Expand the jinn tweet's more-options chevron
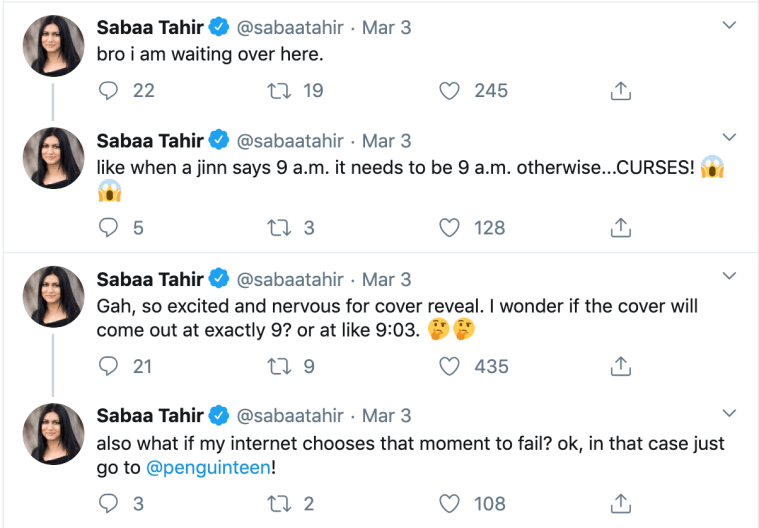 (x=728, y=137)
